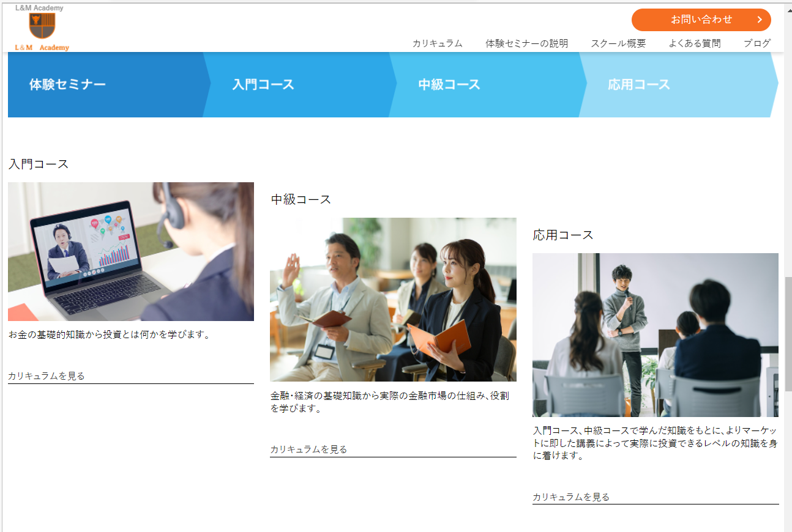This screenshot has height=532, width=792.
Task: Select the 入門コース step in the banner
Action: click(263, 84)
